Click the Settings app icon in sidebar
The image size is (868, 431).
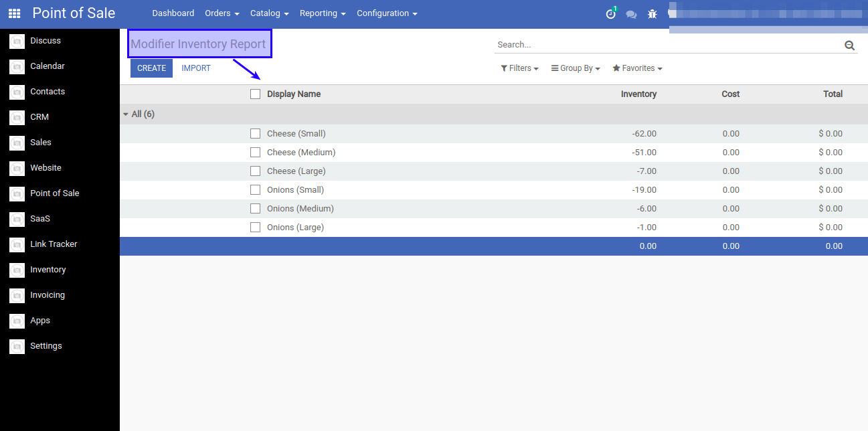pyautogui.click(x=17, y=346)
